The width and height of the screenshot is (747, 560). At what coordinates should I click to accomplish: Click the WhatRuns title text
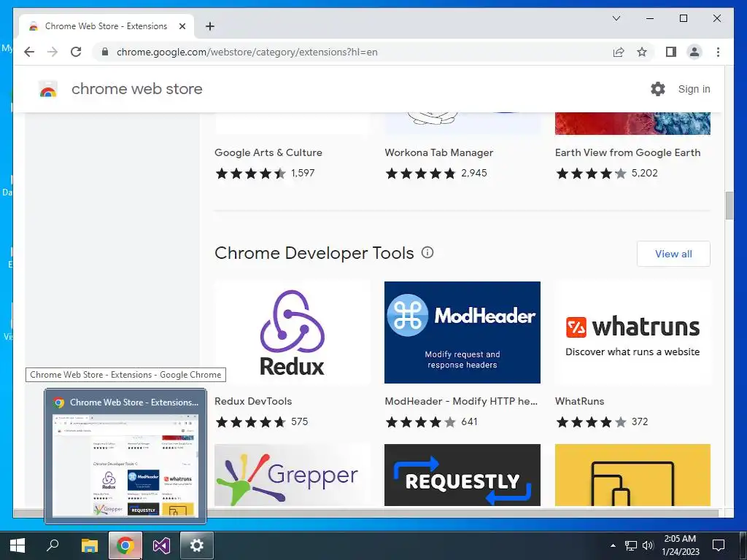pos(579,402)
